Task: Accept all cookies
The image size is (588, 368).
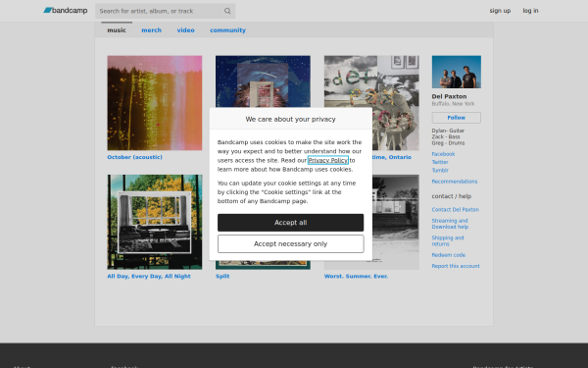Action: [x=291, y=223]
